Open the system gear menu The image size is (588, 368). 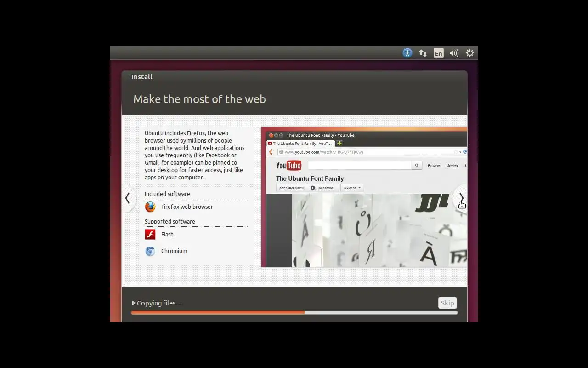pos(469,53)
